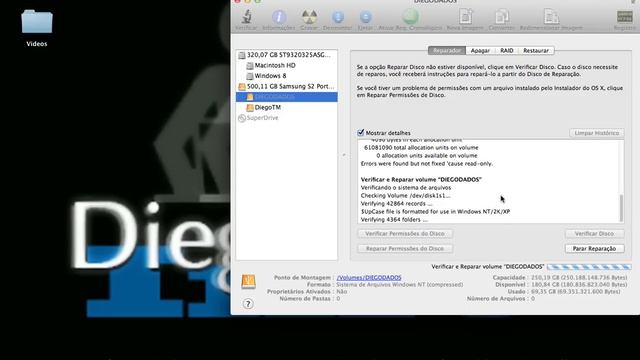Open the /Volumes/DIEGODADOS mount point link
Screen dimensions: 640x360
point(369,278)
